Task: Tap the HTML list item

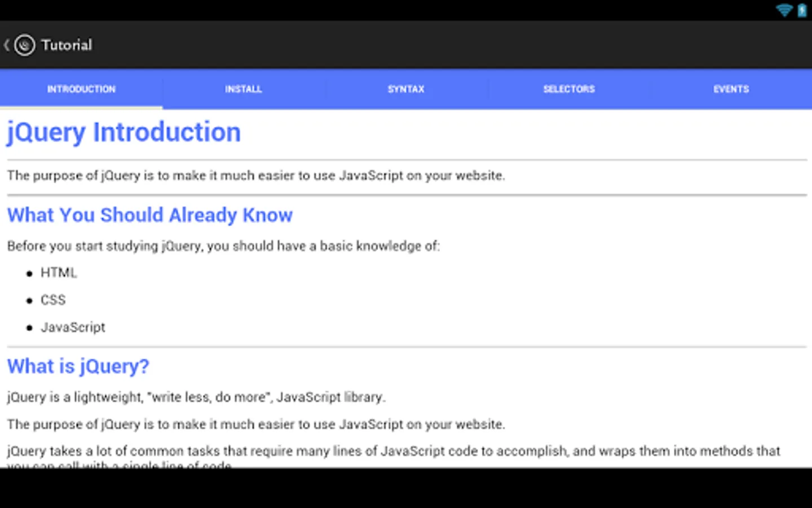Action: click(x=59, y=273)
